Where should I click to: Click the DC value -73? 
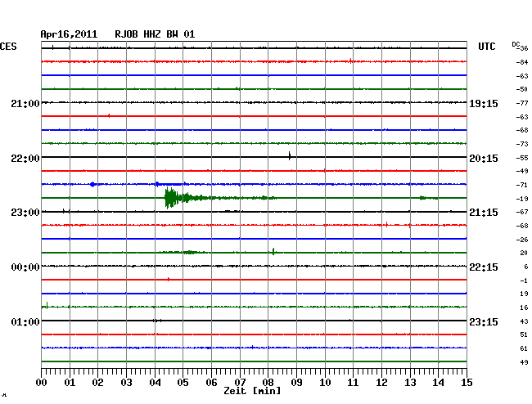(522, 144)
